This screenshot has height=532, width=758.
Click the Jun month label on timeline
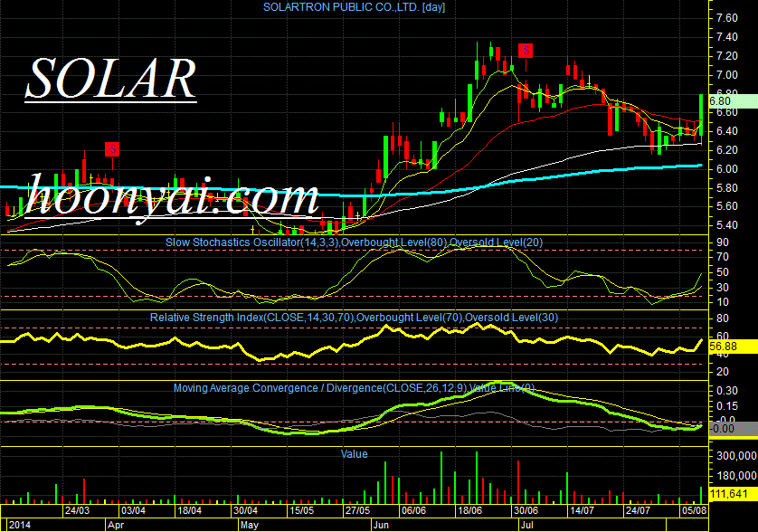(x=382, y=526)
